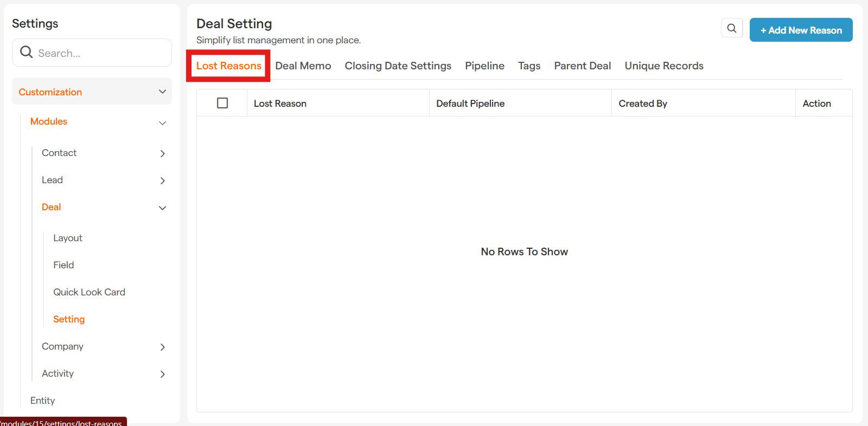Image resolution: width=868 pixels, height=426 pixels.
Task: Open the Closing Date Settings tab
Action: (x=398, y=66)
